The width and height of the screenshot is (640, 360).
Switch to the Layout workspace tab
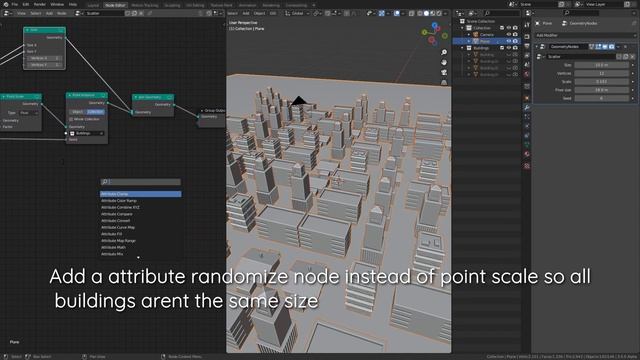tap(93, 5)
